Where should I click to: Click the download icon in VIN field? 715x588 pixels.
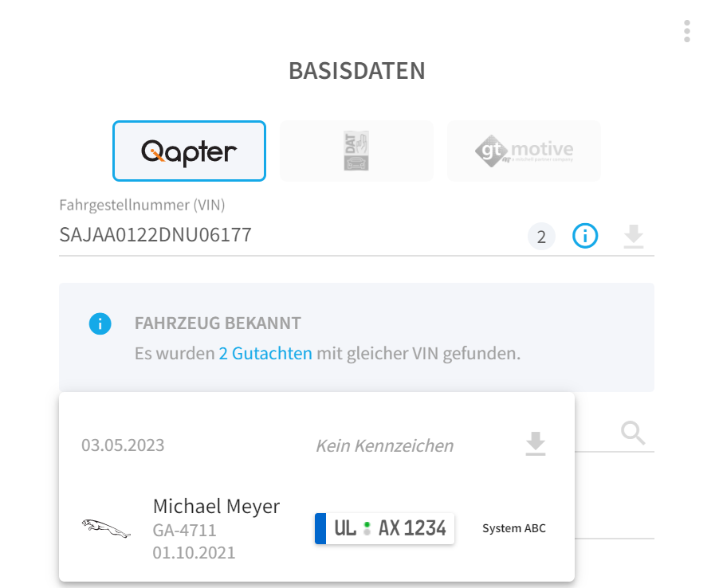tap(634, 236)
